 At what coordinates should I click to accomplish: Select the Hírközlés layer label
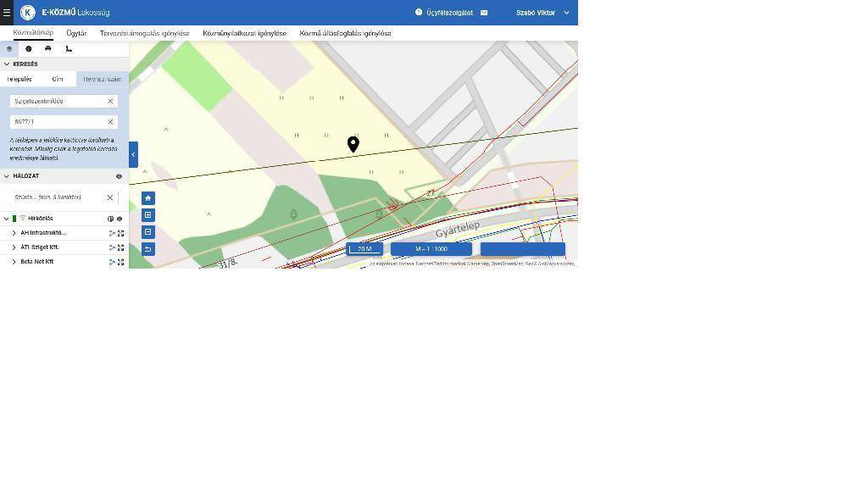pos(41,219)
